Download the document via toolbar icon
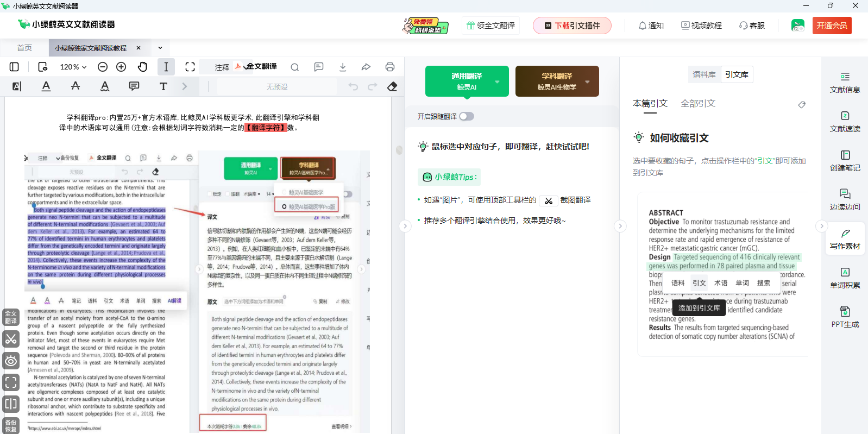The height and width of the screenshot is (434, 868). [343, 67]
